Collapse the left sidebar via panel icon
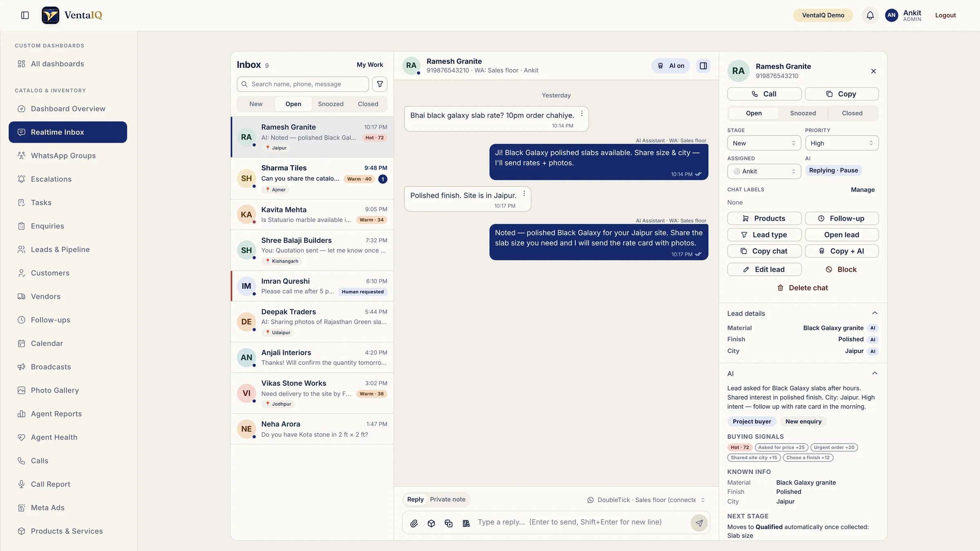Image resolution: width=980 pixels, height=551 pixels. coord(25,15)
